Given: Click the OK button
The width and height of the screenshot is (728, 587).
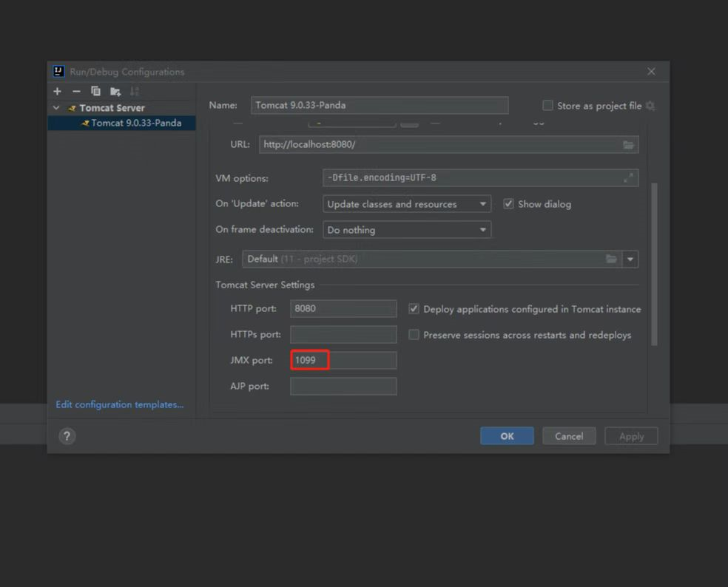Looking at the screenshot, I should pyautogui.click(x=507, y=436).
